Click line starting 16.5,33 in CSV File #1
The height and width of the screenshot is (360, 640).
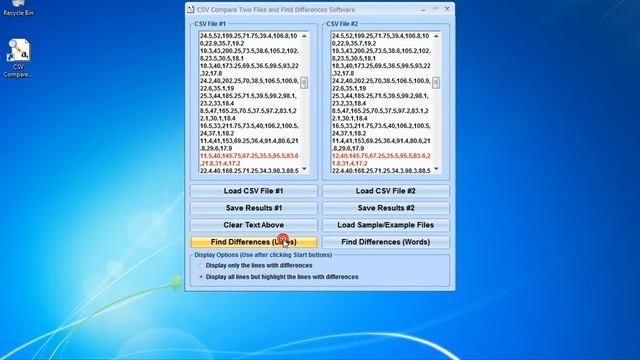click(249, 129)
